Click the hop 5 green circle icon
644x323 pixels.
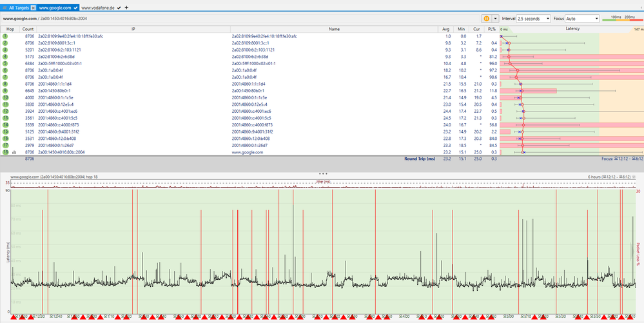click(x=5, y=63)
